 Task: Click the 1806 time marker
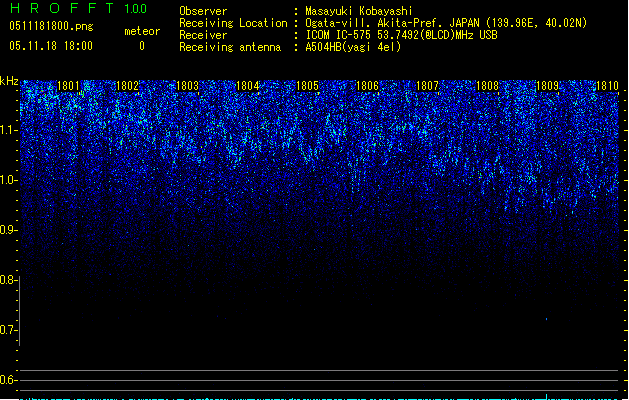(367, 86)
